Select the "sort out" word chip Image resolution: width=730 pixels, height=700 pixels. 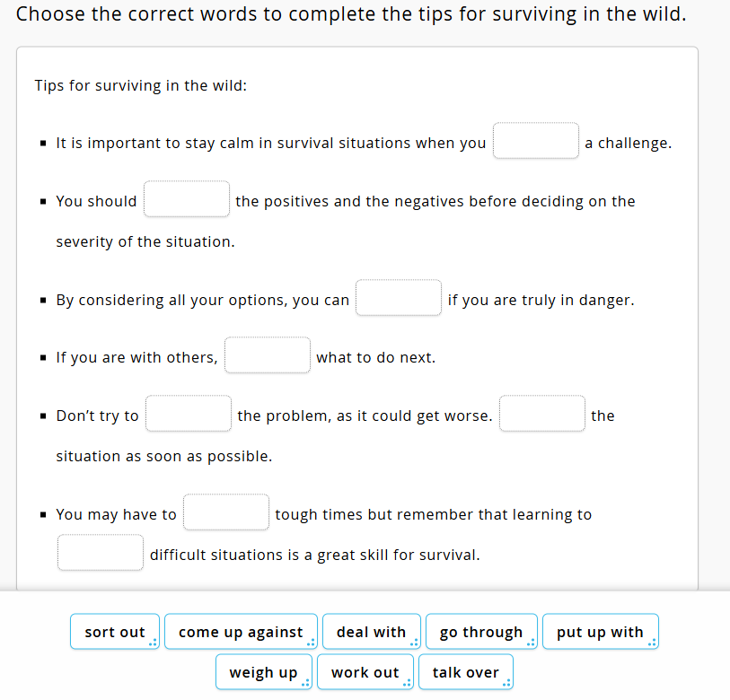click(114, 632)
